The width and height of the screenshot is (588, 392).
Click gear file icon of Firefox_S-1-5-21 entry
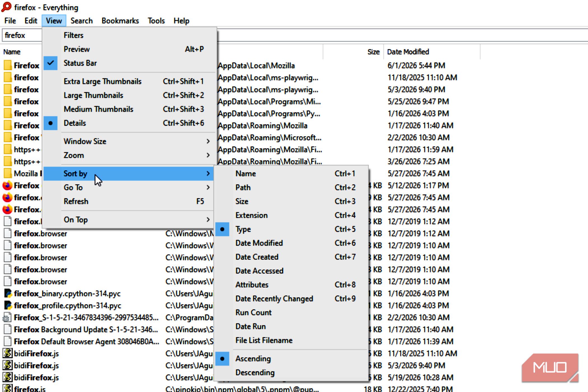click(x=7, y=318)
